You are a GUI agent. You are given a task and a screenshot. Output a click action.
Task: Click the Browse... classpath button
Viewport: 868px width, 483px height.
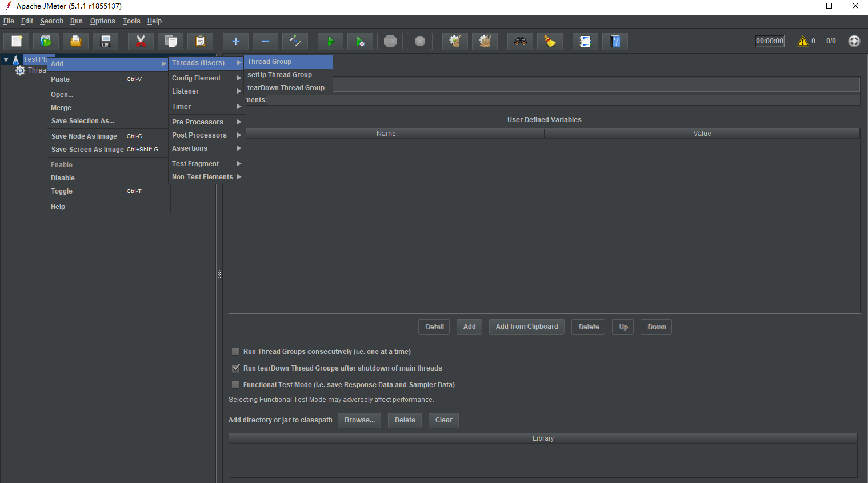[x=359, y=420]
